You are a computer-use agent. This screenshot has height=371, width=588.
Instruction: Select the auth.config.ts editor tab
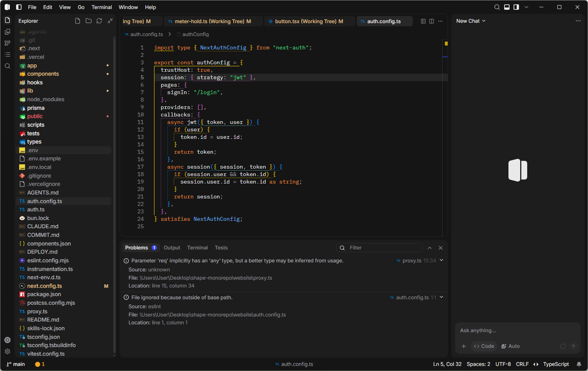(x=384, y=21)
